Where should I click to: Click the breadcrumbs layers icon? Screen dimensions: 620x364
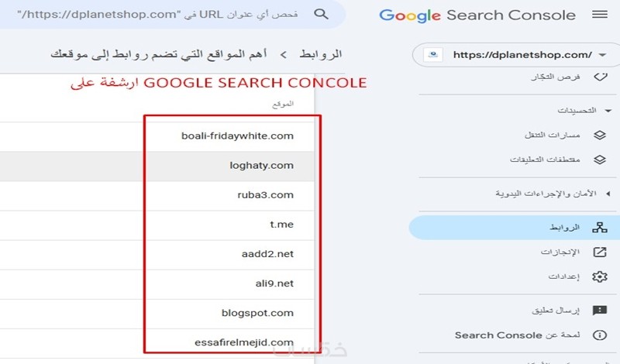[x=599, y=135]
